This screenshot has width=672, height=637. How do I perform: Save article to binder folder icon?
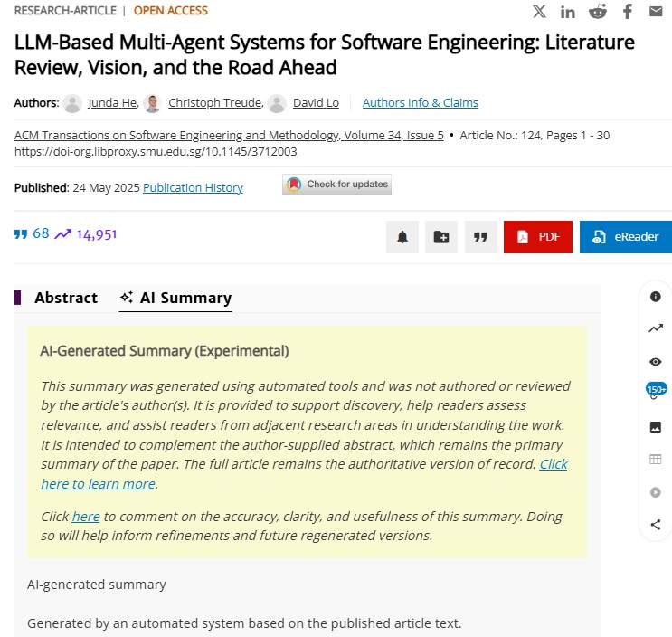tap(441, 237)
